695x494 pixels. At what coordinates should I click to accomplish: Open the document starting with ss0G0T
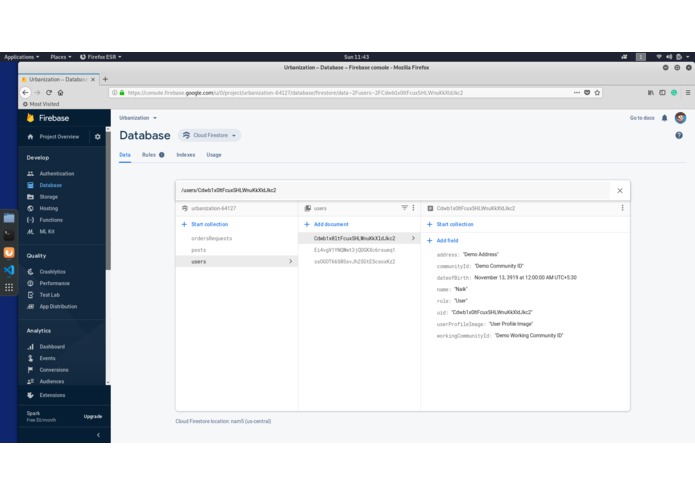coord(354,261)
